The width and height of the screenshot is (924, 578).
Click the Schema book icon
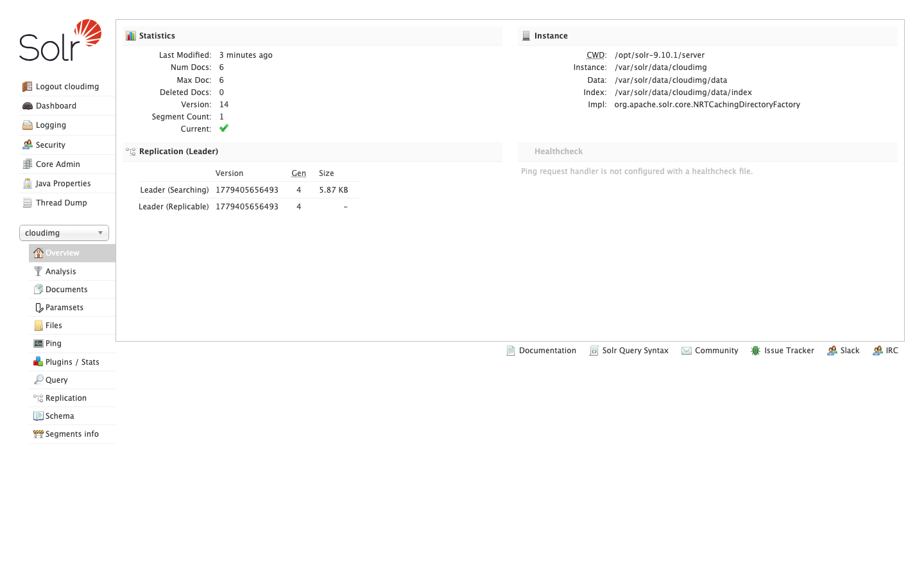38,416
